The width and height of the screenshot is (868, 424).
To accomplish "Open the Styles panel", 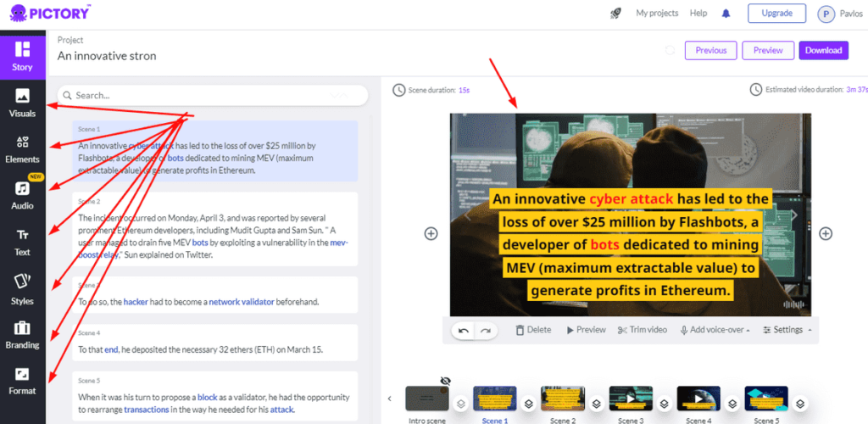I will 23,289.
